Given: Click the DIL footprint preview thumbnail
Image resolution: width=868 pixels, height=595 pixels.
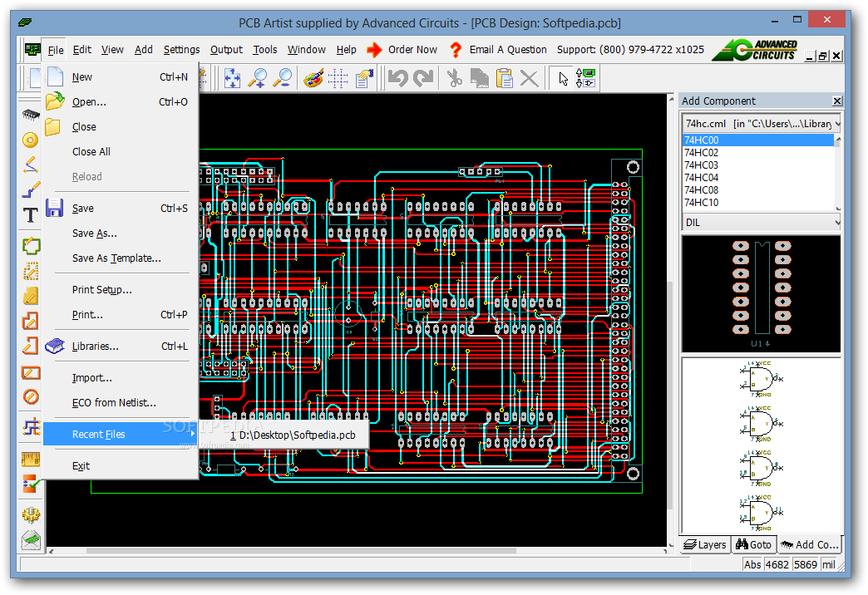Looking at the screenshot, I should click(761, 294).
